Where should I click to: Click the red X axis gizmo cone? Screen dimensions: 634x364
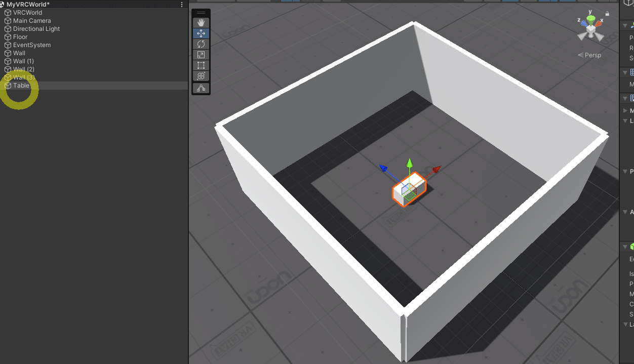tap(599, 24)
